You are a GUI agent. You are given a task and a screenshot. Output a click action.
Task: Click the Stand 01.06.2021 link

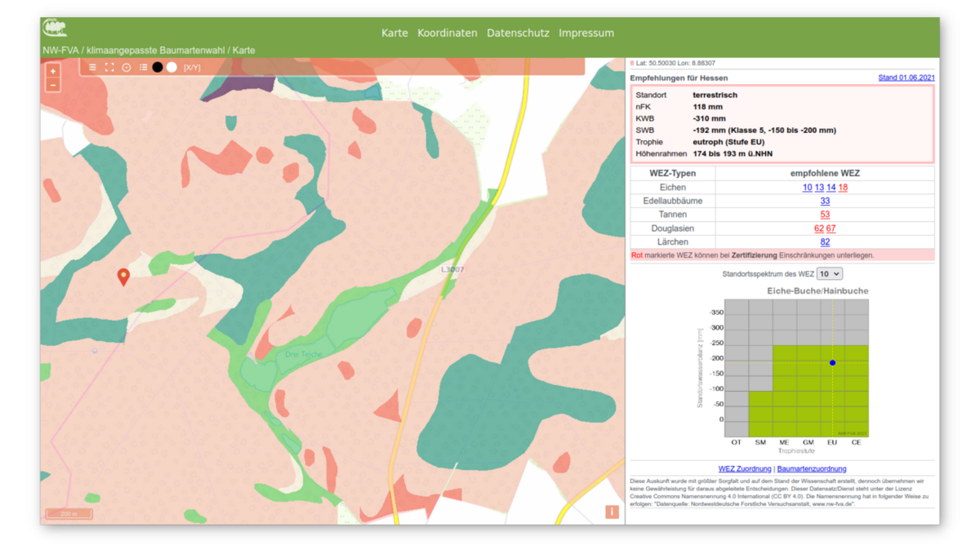click(x=906, y=78)
